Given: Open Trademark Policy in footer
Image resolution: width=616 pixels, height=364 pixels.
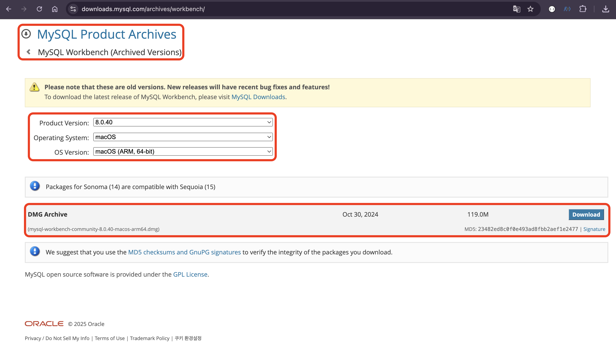Looking at the screenshot, I should pos(150,338).
